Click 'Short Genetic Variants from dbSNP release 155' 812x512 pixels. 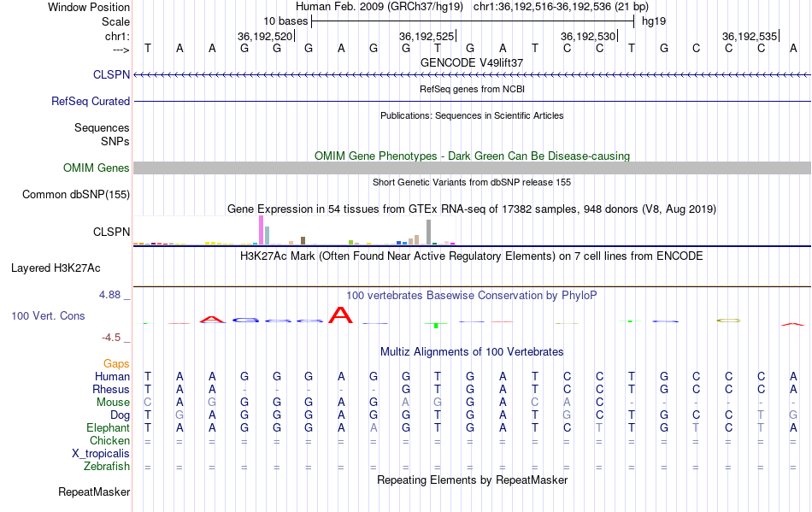tap(472, 182)
